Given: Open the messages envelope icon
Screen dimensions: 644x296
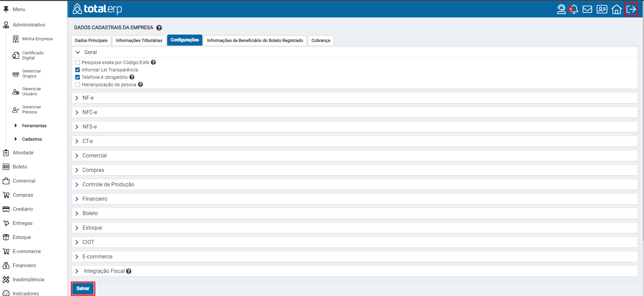Looking at the screenshot, I should (x=587, y=9).
